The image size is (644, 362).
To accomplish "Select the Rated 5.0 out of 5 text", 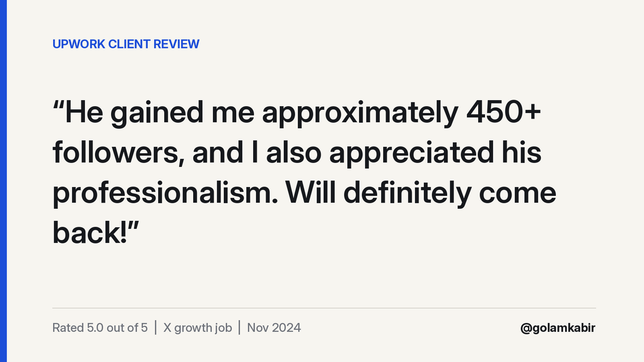I will pyautogui.click(x=100, y=328).
